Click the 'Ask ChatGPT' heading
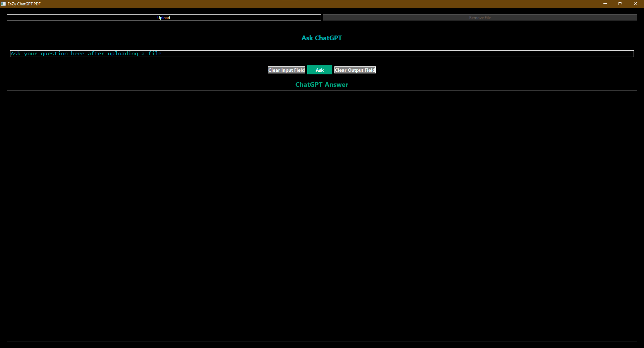644x348 pixels. tap(321, 38)
